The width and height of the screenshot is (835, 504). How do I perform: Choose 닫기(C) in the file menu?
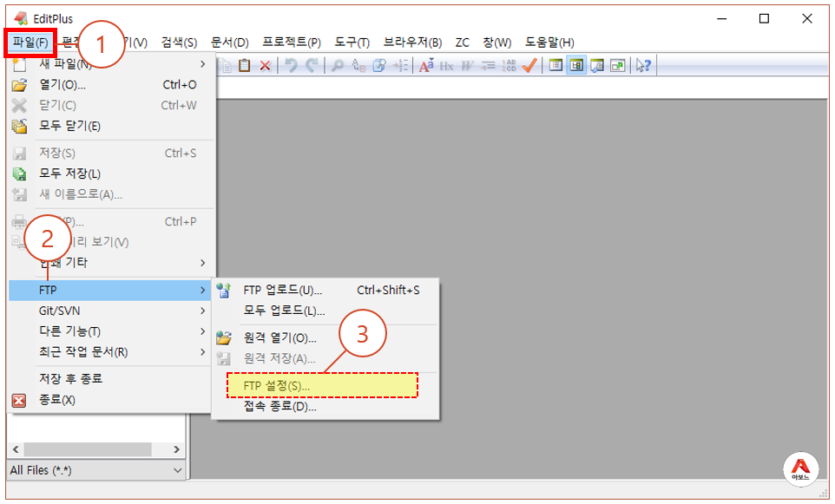111,105
